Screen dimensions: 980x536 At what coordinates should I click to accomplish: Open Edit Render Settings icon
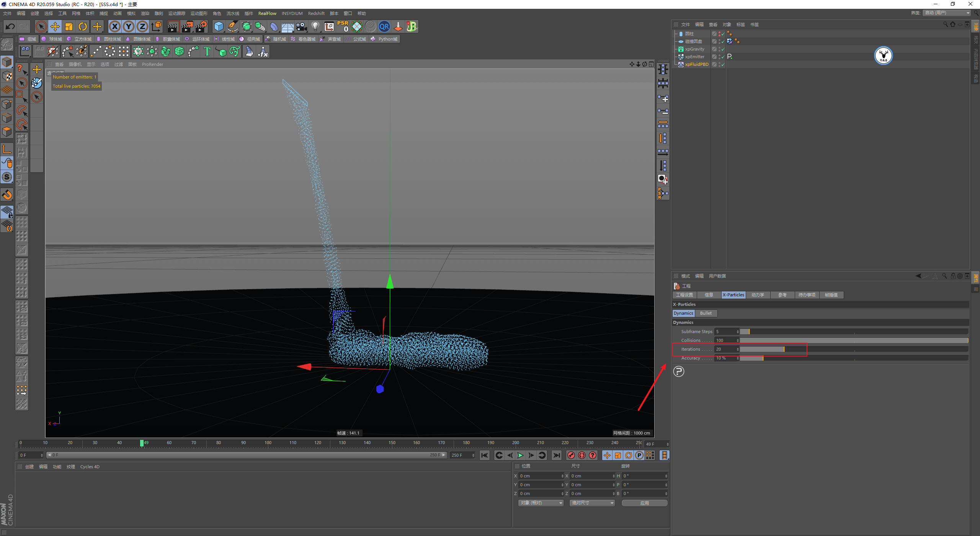201,26
